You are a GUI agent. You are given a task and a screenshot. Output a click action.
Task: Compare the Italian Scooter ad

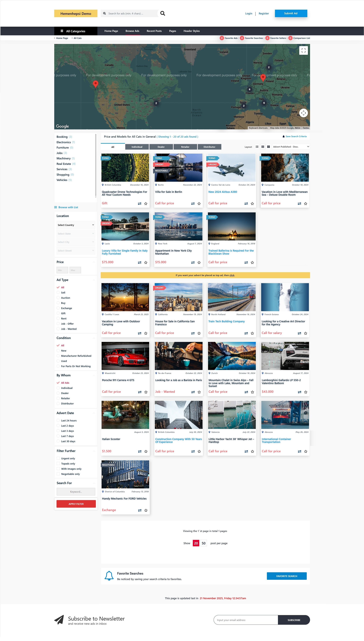tap(140, 451)
